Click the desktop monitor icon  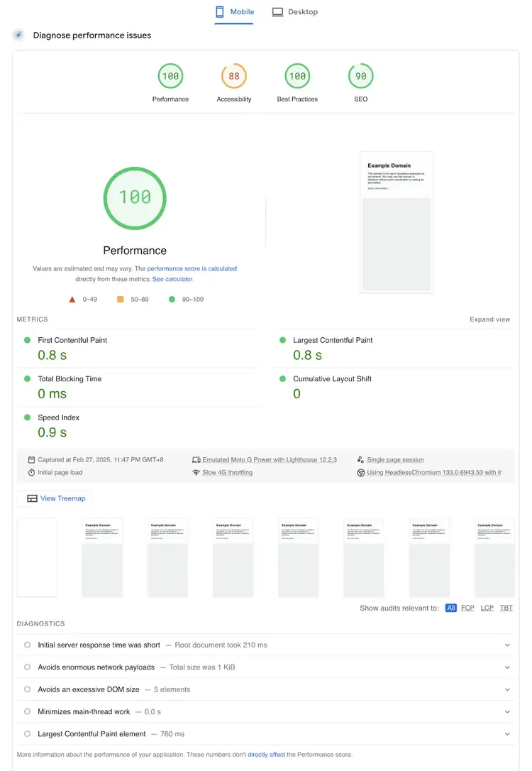[x=277, y=12]
